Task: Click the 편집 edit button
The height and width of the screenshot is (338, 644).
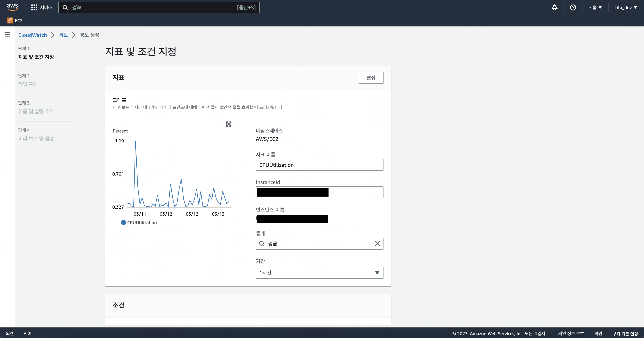Action: click(371, 78)
